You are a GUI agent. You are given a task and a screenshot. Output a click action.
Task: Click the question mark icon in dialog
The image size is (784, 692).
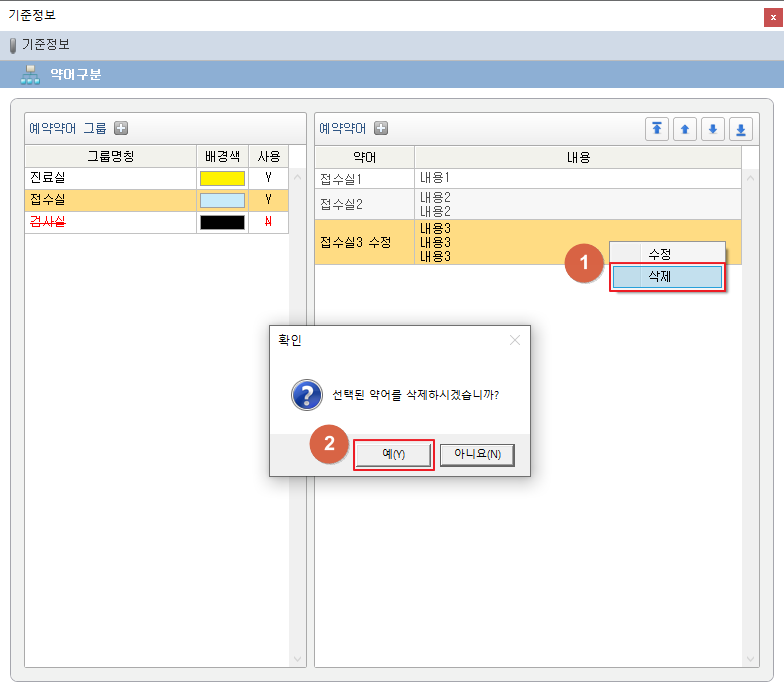(306, 394)
